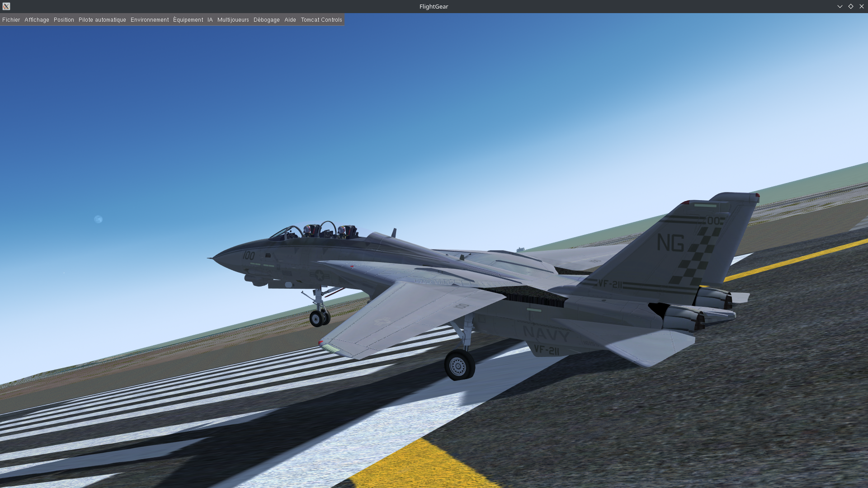Open the Pilote automatique menu
This screenshot has height=488, width=868.
(x=102, y=20)
